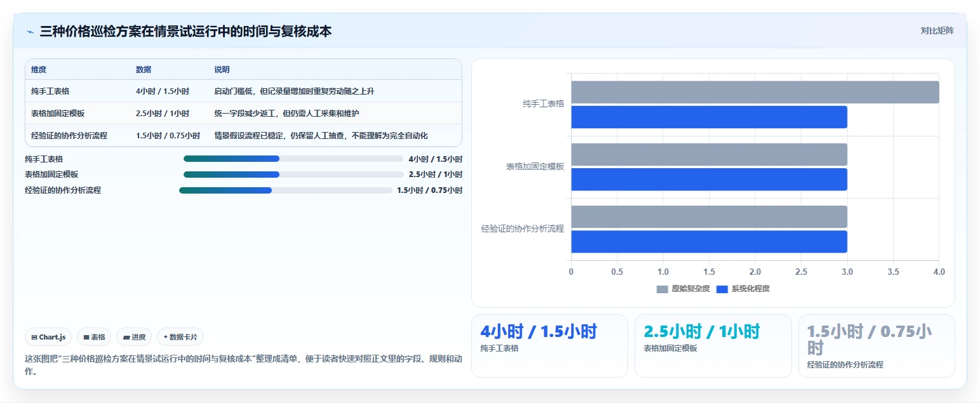The height and width of the screenshot is (403, 980).
Task: Click the 1.5小时 / 0.75小时 value beside the progress bar
Action: [x=430, y=190]
